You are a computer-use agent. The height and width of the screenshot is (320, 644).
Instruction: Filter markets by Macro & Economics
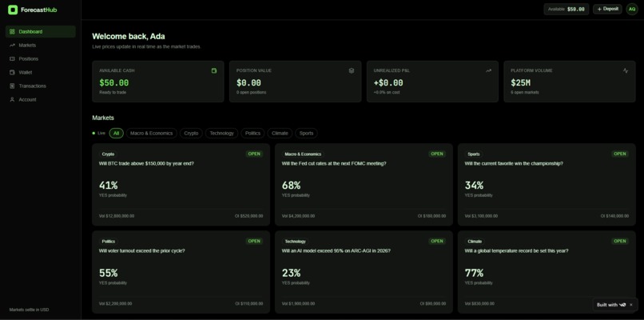tap(152, 134)
